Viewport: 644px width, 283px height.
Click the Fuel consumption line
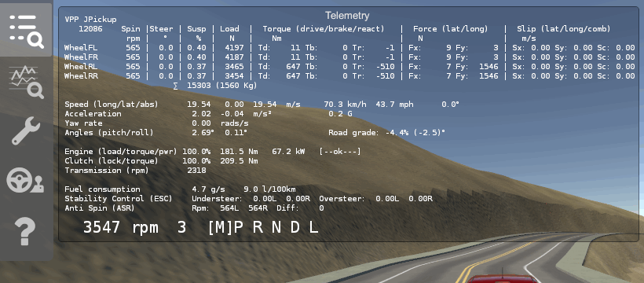pyautogui.click(x=180, y=189)
